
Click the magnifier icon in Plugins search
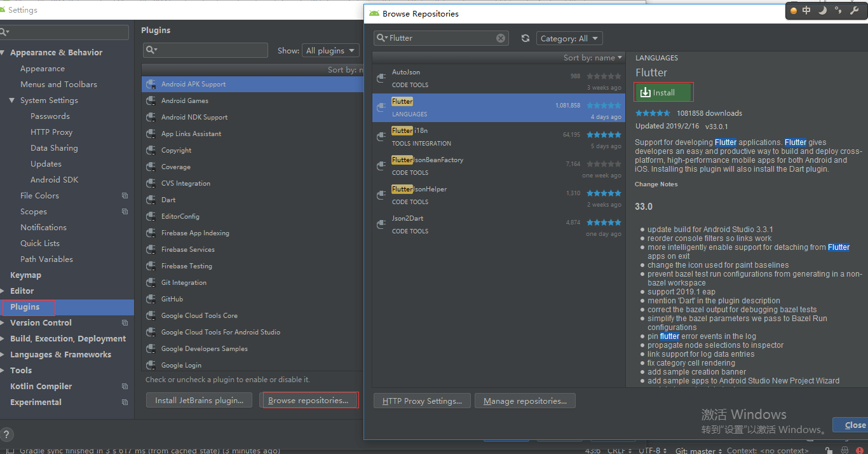(x=151, y=50)
